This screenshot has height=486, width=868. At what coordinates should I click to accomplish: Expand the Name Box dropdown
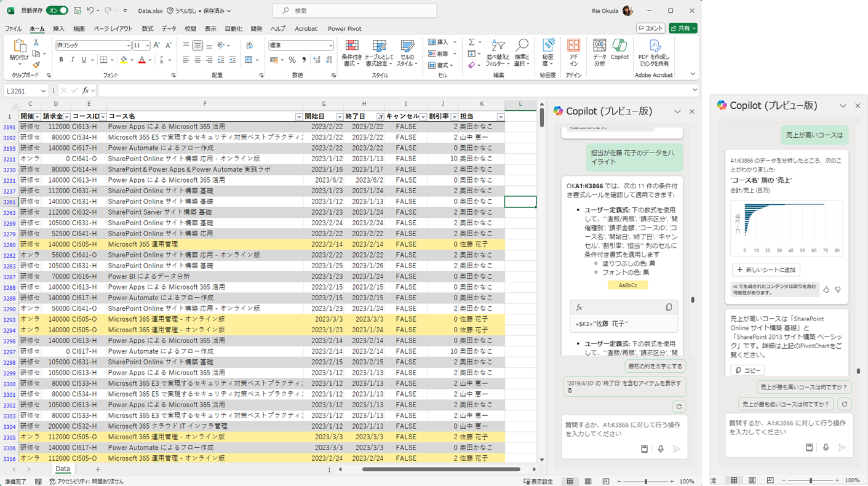(x=43, y=91)
